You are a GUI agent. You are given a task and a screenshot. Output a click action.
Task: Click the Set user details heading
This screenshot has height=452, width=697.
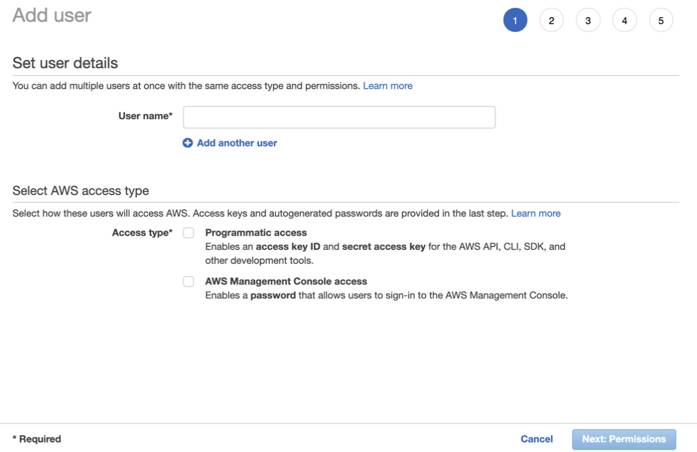pyautogui.click(x=65, y=63)
